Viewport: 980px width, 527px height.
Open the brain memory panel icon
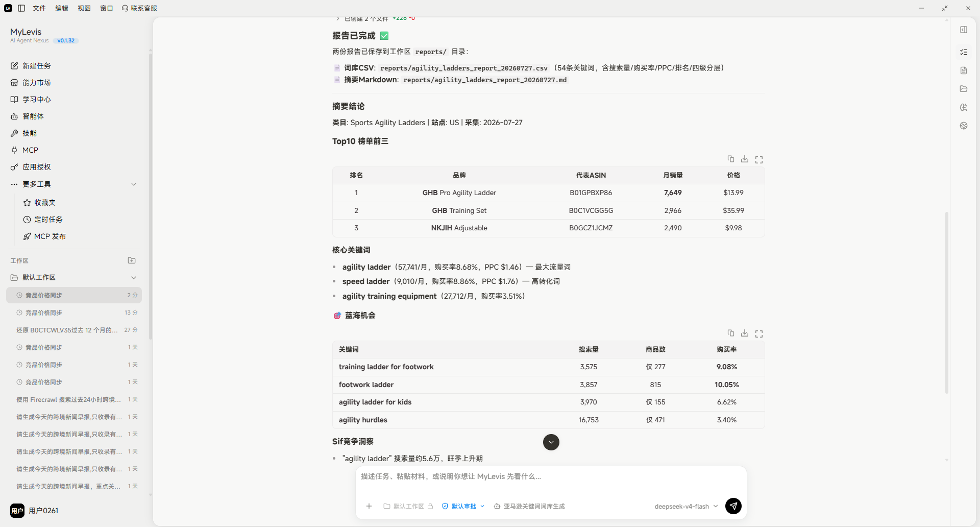point(964,107)
